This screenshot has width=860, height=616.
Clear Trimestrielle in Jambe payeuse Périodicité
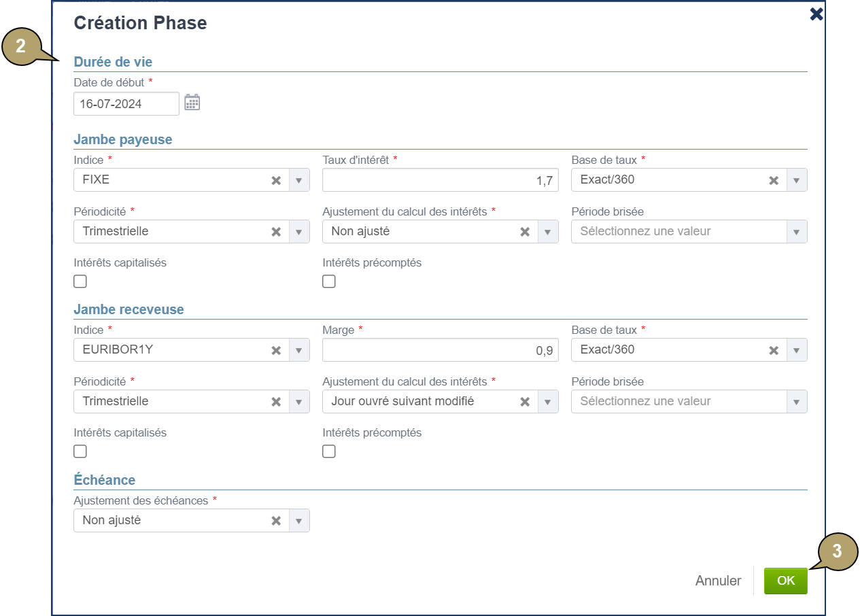pyautogui.click(x=276, y=231)
